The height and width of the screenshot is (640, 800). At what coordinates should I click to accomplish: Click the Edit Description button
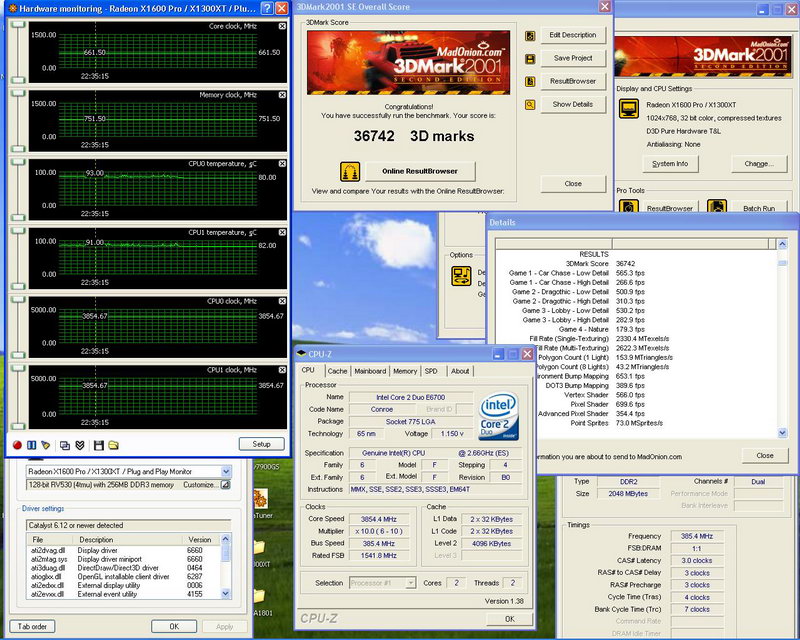coord(573,35)
